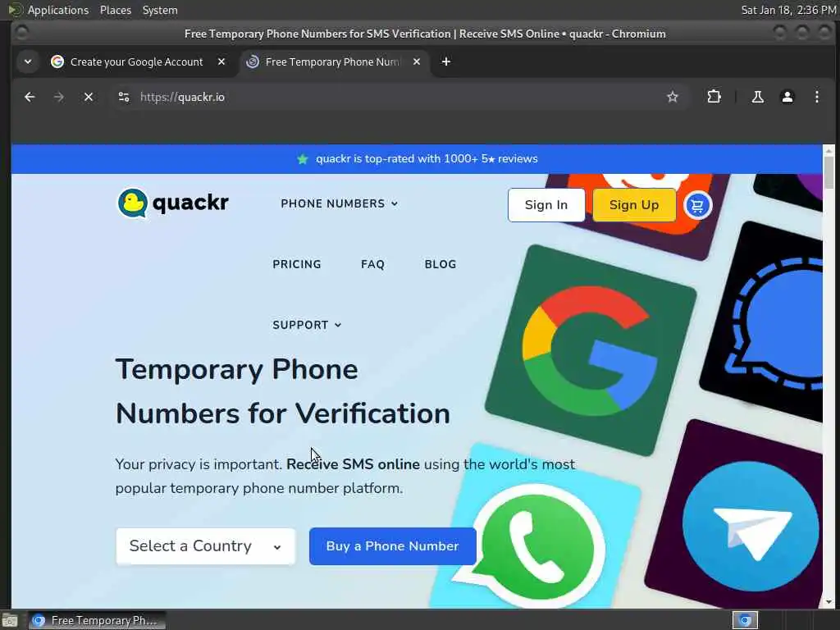This screenshot has height=630, width=840.
Task: Click the bold Receive SMS online text
Action: click(x=353, y=464)
